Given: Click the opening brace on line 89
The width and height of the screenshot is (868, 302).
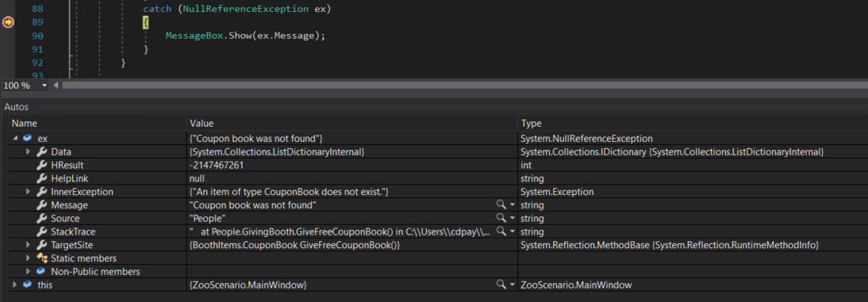Looking at the screenshot, I should tap(145, 22).
